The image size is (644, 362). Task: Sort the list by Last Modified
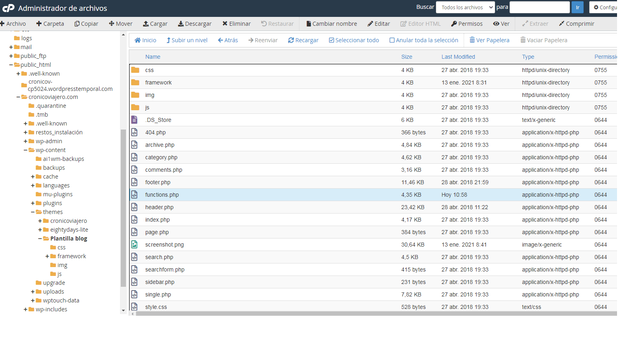(x=458, y=57)
